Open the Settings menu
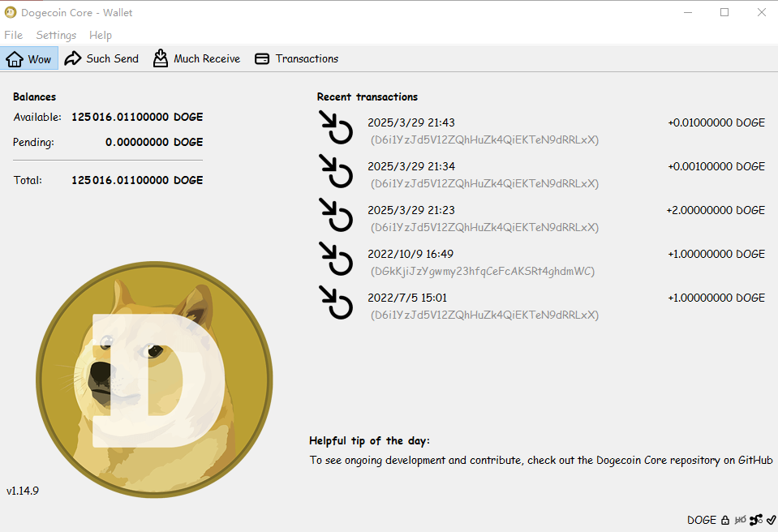The image size is (778, 532). (56, 35)
